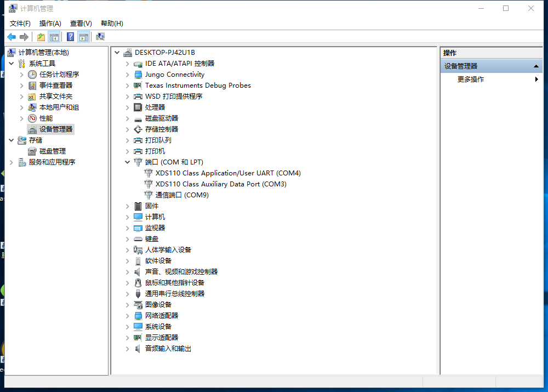548x392 pixels.
Task: Click the Texas Instruments Debug Probes icon
Action: tap(138, 86)
